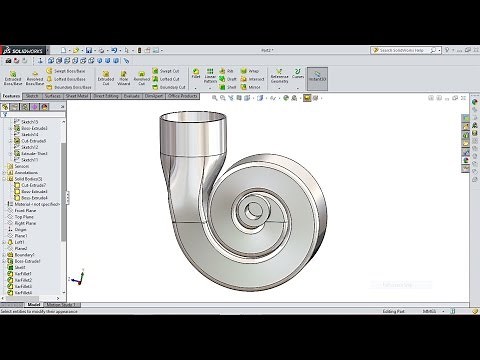Use the Linear Pattern tool

click(x=210, y=76)
